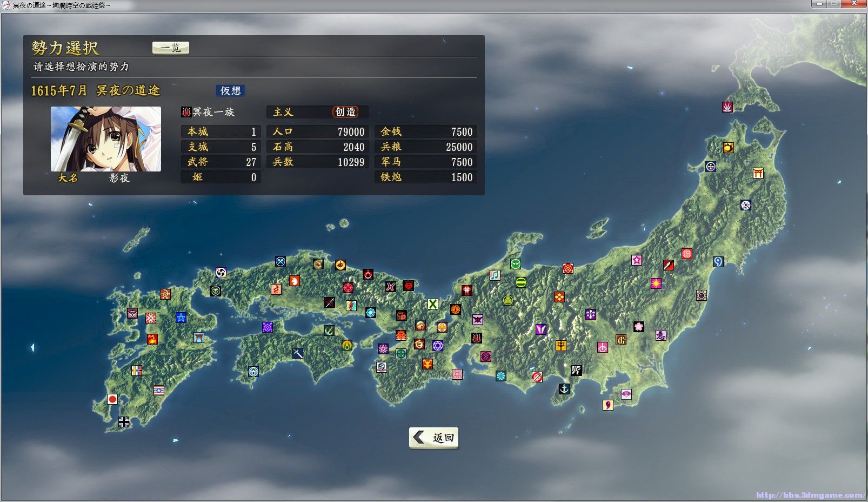Select the pink cherry blossom on black emblem
This screenshot has width=868, height=502.
coord(639,327)
